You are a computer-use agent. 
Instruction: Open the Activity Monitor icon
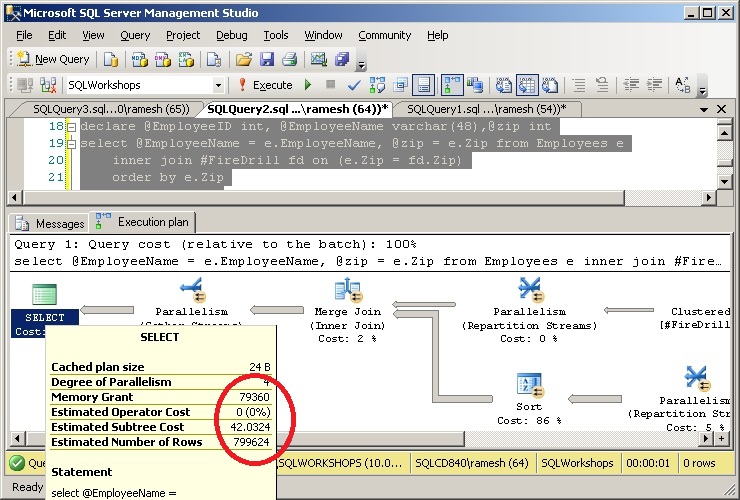(319, 59)
